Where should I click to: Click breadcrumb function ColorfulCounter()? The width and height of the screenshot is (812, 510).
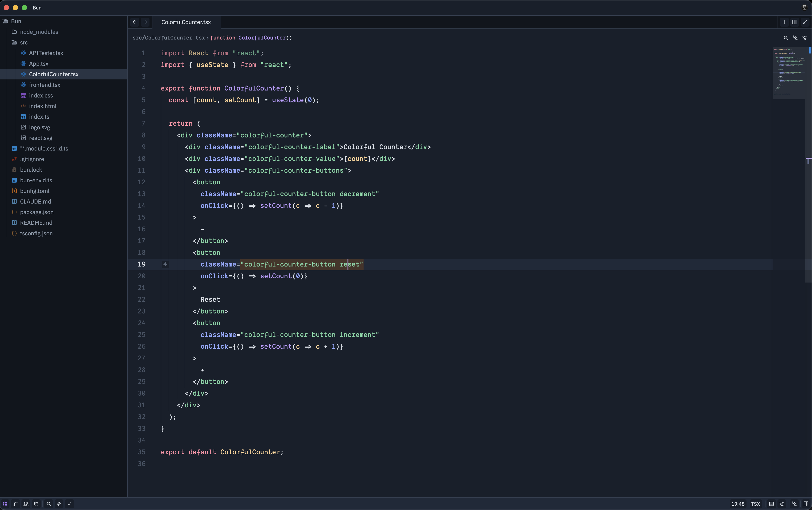pyautogui.click(x=251, y=38)
